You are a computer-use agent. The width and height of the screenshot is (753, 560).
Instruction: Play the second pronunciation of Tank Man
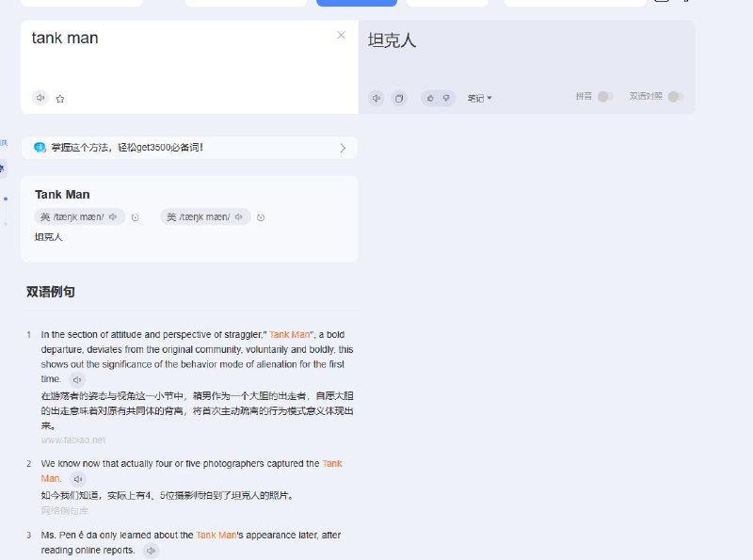[x=239, y=217]
